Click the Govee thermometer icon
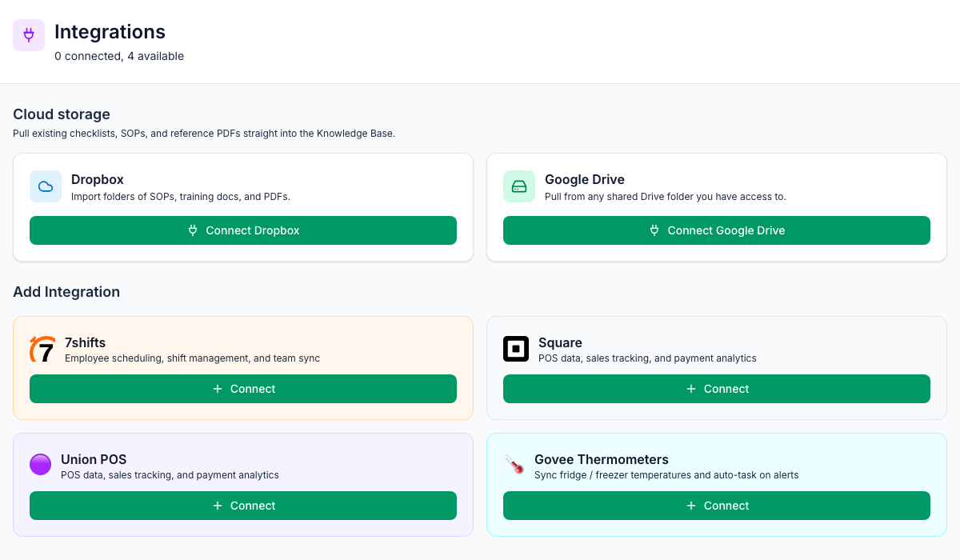The height and width of the screenshot is (560, 960). pos(514,465)
